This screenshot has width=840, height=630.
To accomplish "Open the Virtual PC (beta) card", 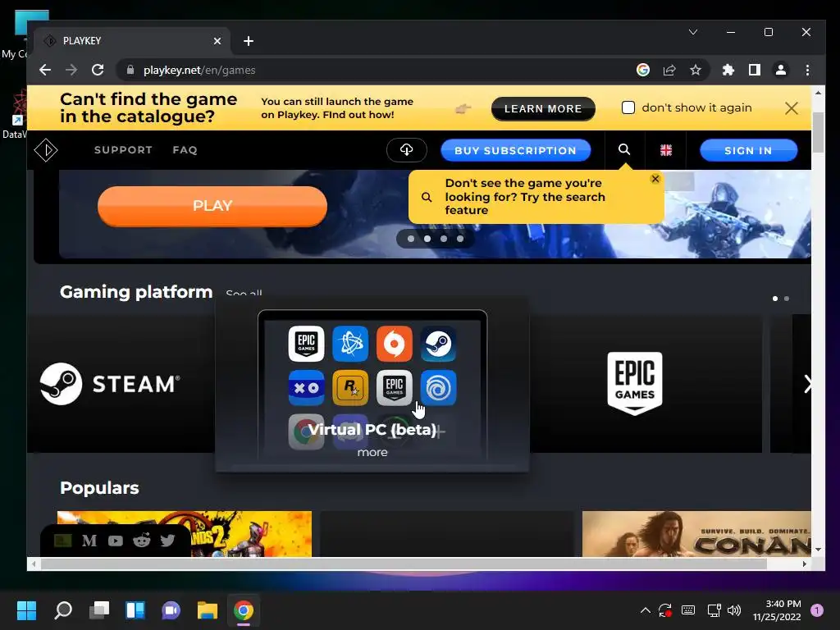I will (x=372, y=386).
